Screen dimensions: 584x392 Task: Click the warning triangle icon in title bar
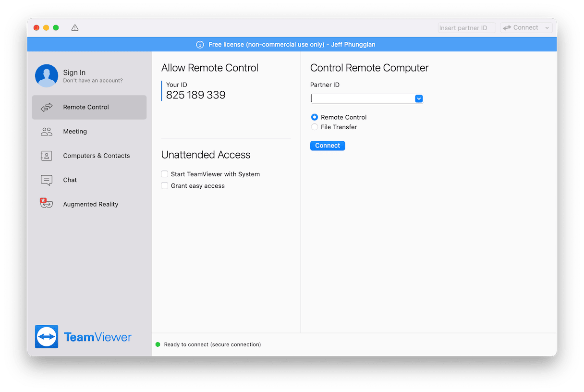(75, 28)
